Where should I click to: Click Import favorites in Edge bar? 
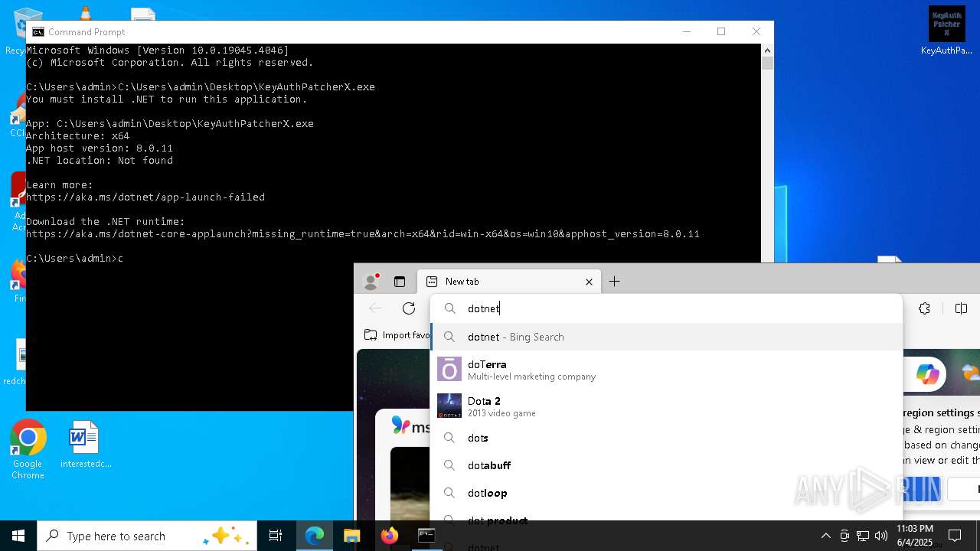pyautogui.click(x=397, y=335)
